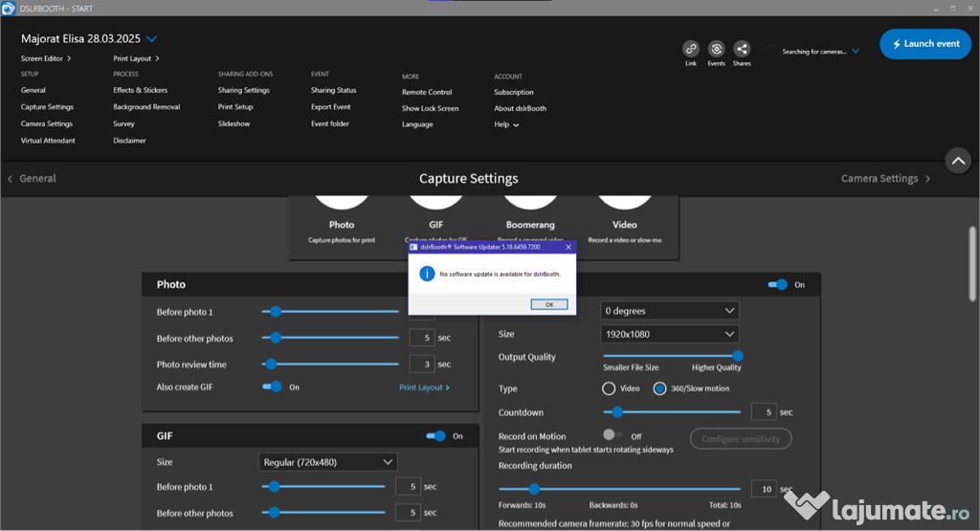Viewport: 980px width, 531px height.
Task: Open the Events icon
Action: coord(716,49)
